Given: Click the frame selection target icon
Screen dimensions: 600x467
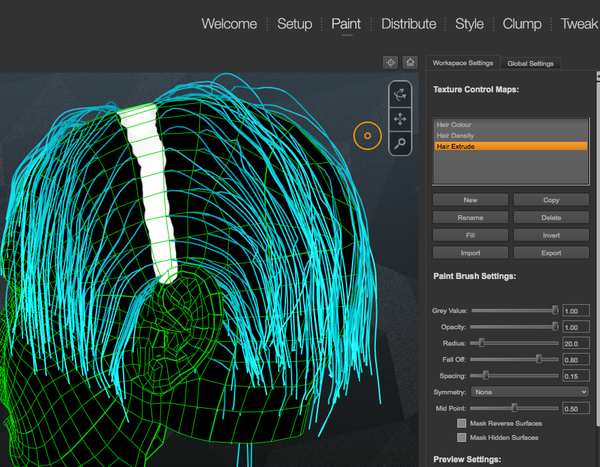Looking at the screenshot, I should point(390,62).
